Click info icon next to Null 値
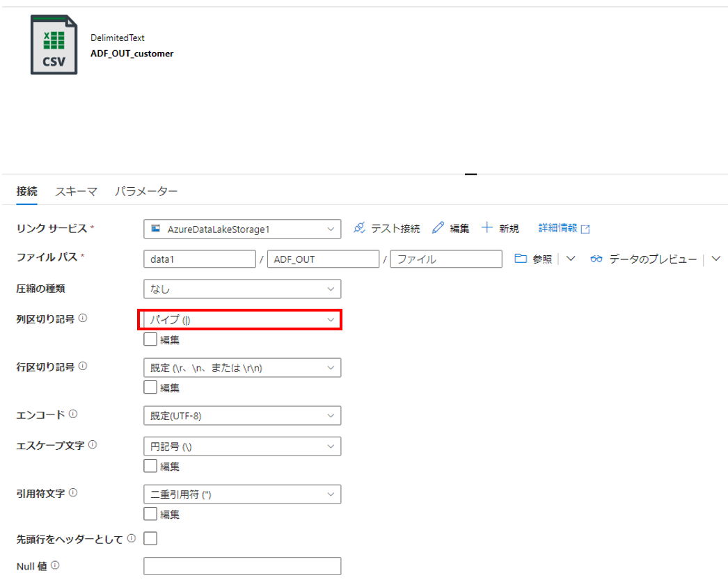728x580 pixels. tap(55, 565)
